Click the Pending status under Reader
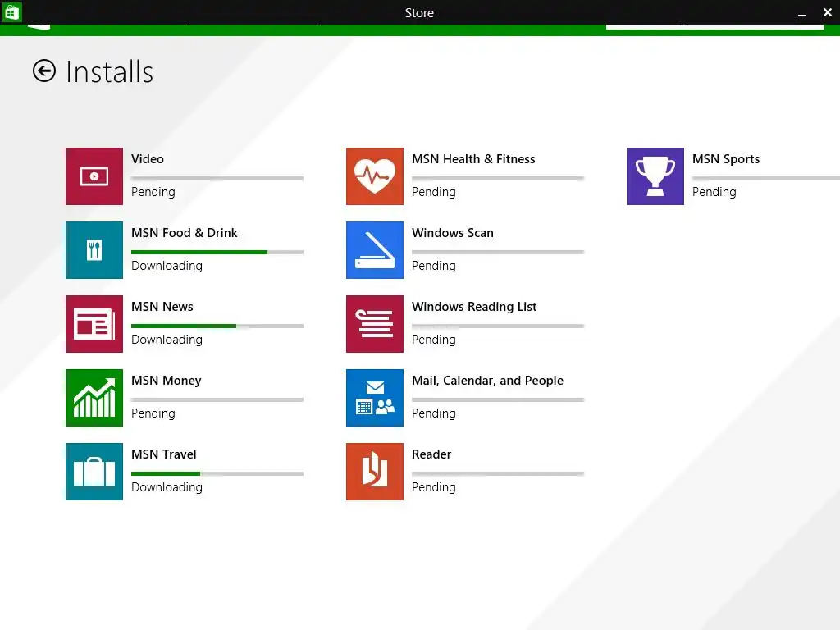Viewport: 840px width, 630px height. pyautogui.click(x=434, y=487)
